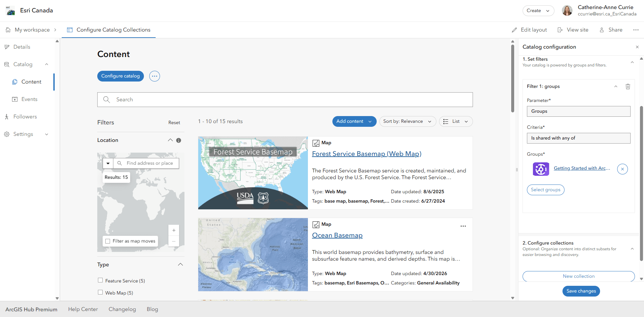Click the Map type icon on Ocean Basemap card
The image size is (644, 317).
(x=316, y=225)
